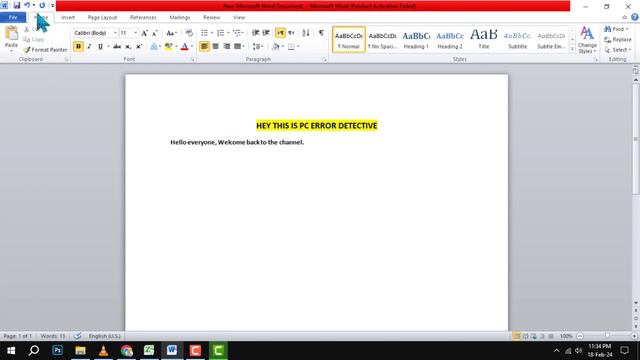640x360 pixels.
Task: Toggle left-to-right text direction
Action: (280, 33)
